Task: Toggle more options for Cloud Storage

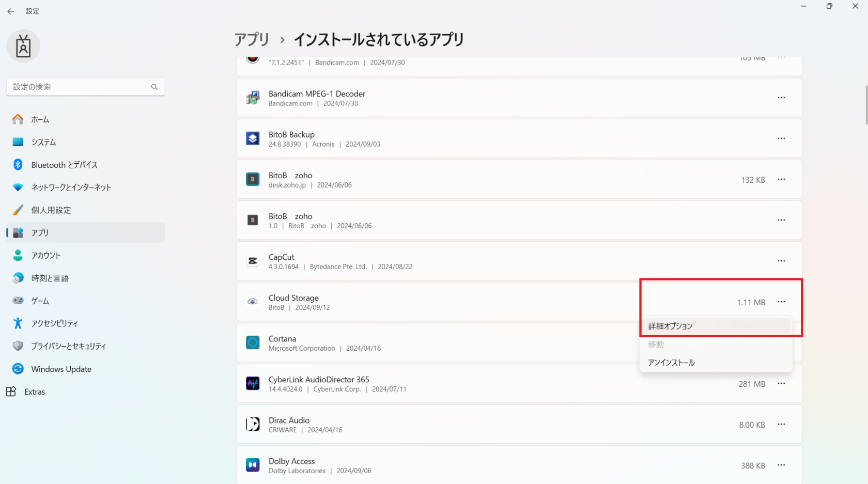Action: [x=781, y=302]
